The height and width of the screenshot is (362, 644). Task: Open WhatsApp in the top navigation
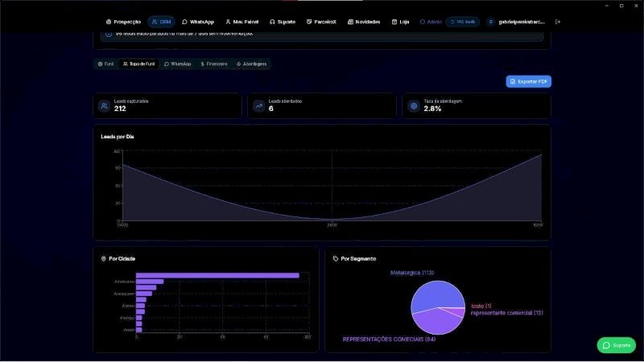(198, 22)
